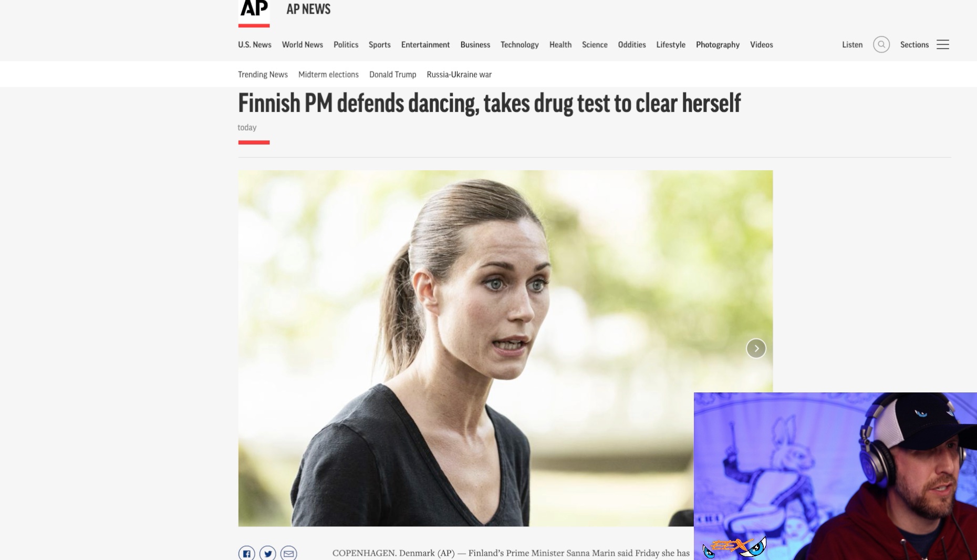Open the Oddities section
The image size is (977, 560).
(x=632, y=45)
